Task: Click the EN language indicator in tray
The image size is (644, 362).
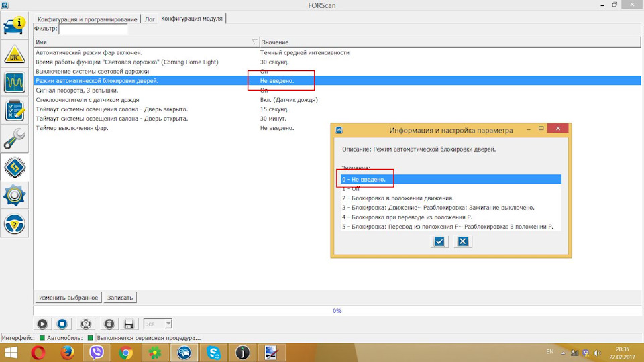Action: pyautogui.click(x=550, y=352)
